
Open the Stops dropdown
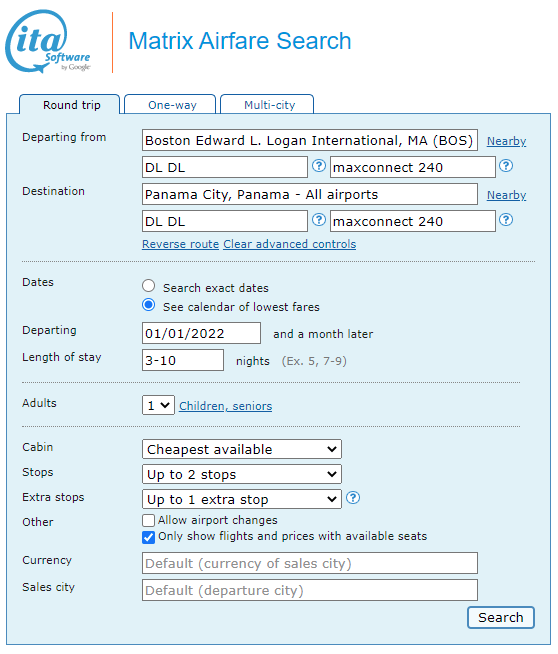point(242,474)
